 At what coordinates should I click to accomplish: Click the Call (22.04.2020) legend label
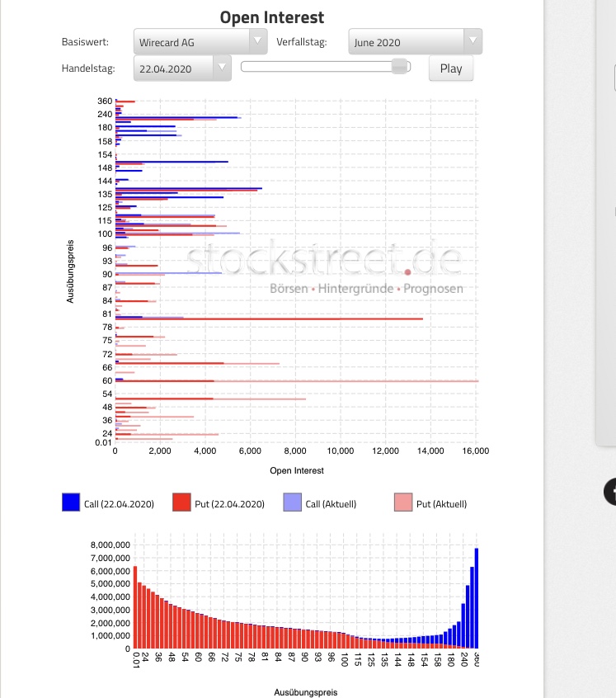[119, 504]
